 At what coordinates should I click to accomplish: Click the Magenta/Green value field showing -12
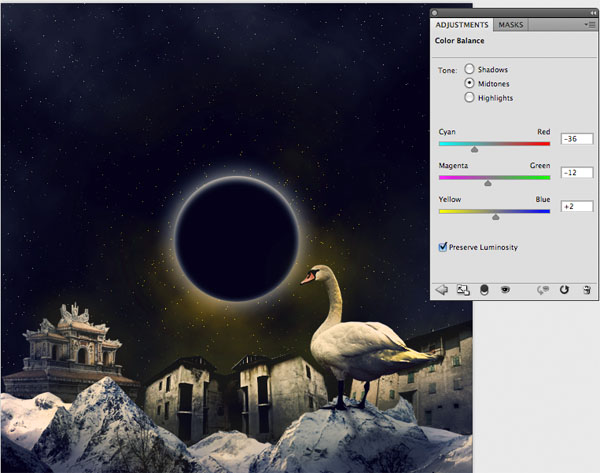pos(577,173)
